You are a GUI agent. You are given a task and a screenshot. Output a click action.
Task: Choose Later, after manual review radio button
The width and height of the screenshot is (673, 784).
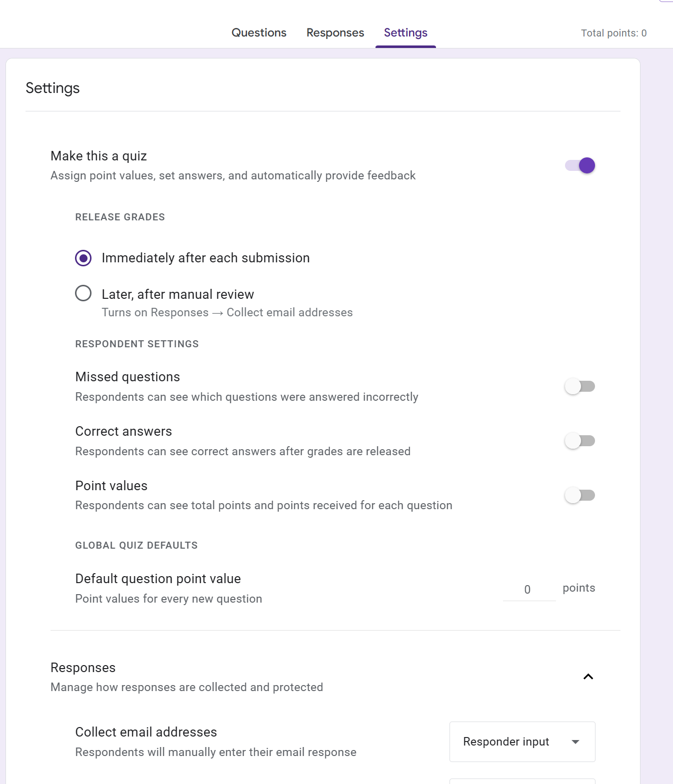coord(83,293)
